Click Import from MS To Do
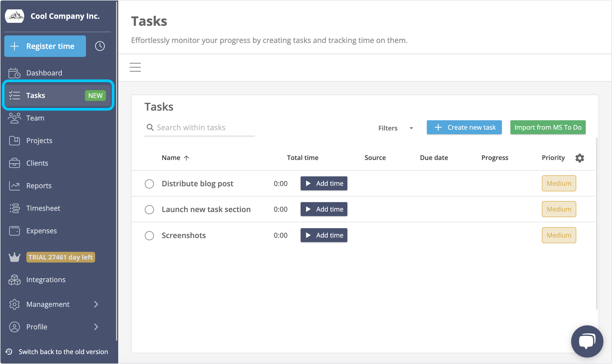This screenshot has height=364, width=612. tap(548, 127)
